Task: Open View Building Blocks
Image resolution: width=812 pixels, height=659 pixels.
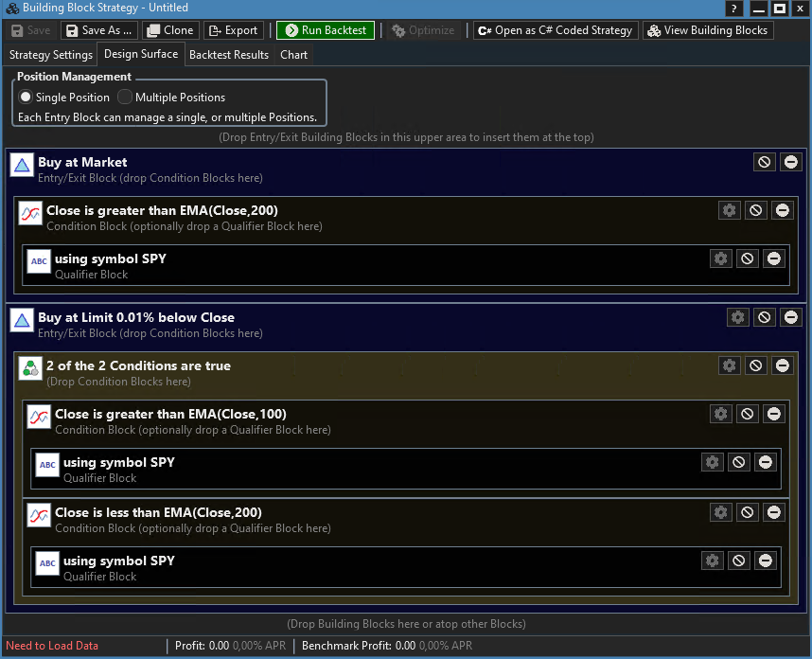Action: click(x=708, y=30)
